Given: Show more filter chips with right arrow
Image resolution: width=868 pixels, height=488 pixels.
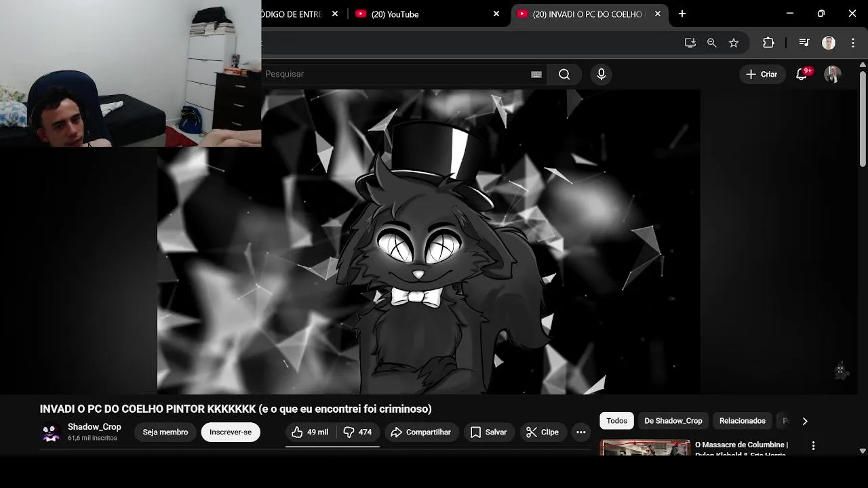Looking at the screenshot, I should pos(805,421).
